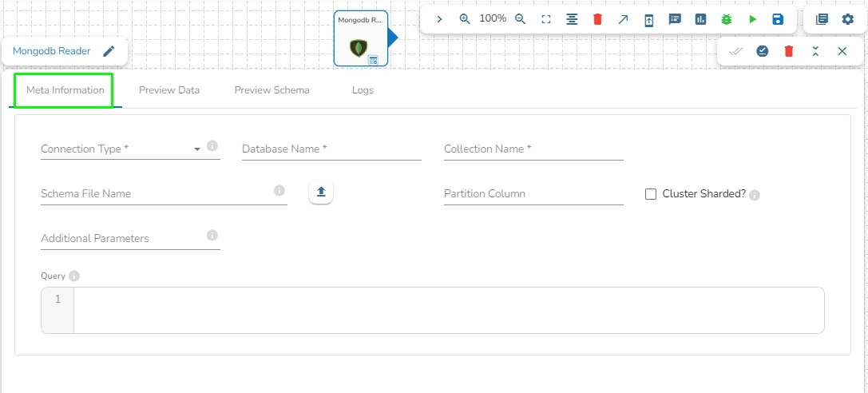
Task: Click the zoom in magnifier icon
Action: pos(465,19)
